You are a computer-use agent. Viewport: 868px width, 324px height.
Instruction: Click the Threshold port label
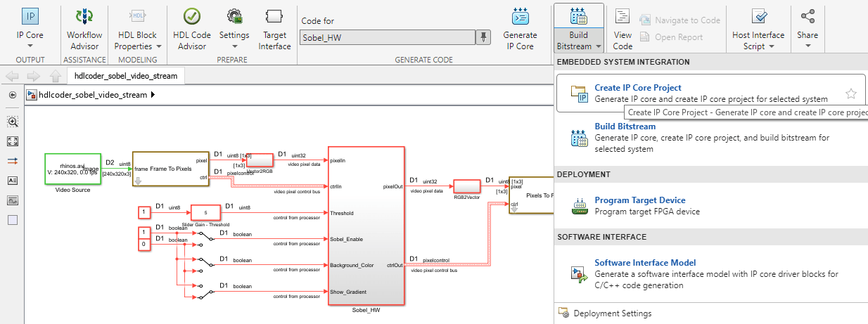(x=342, y=213)
